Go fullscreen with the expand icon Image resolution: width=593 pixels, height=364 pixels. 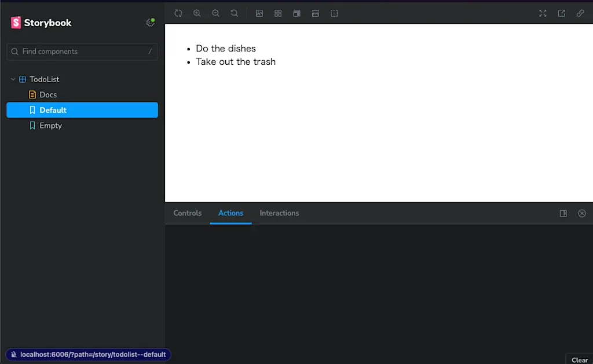pos(543,13)
